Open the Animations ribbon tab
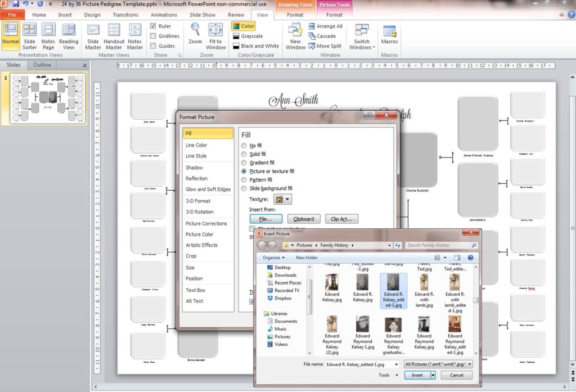Image resolution: width=576 pixels, height=392 pixels. 164,15
